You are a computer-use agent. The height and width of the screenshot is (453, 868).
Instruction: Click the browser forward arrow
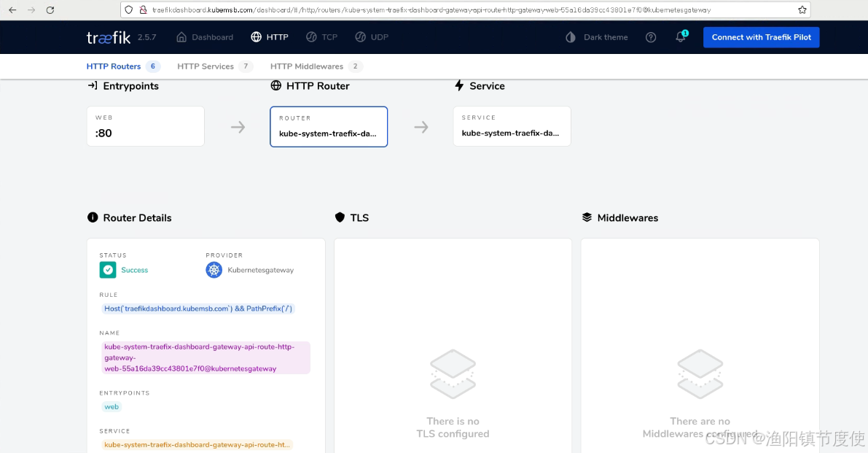(x=31, y=10)
